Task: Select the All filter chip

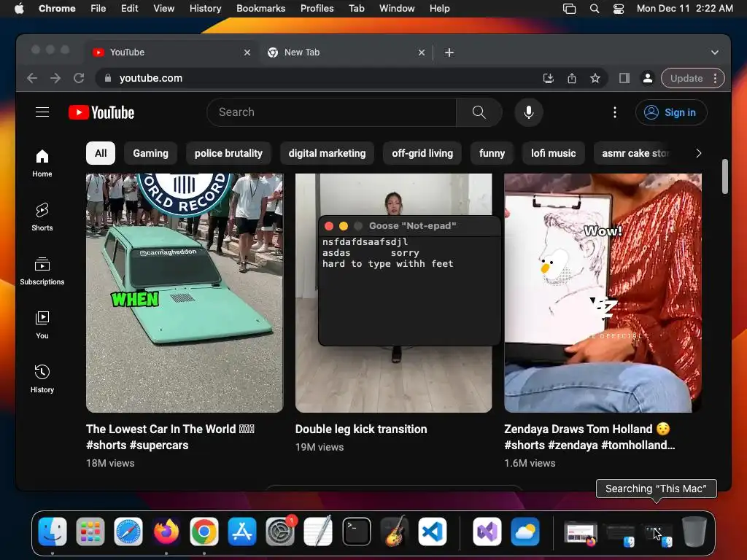Action: [101, 153]
